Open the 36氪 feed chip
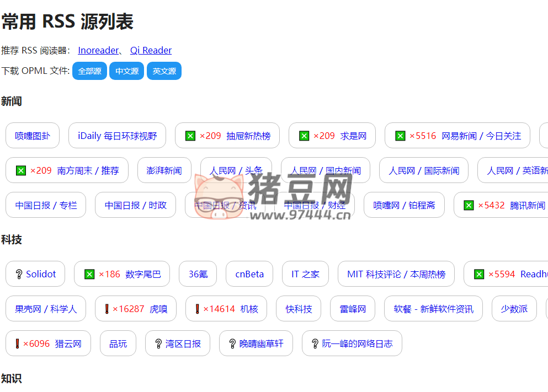The height and width of the screenshot is (392, 548). tap(198, 273)
